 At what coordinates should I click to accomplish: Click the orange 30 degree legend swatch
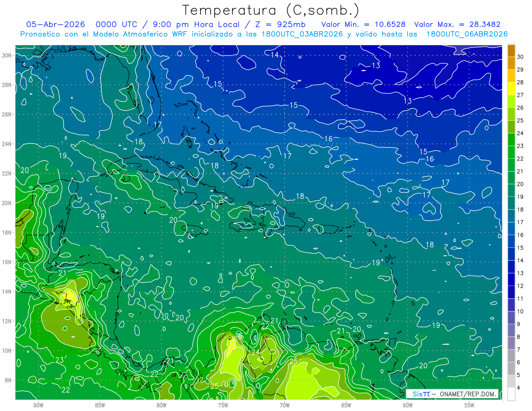[x=511, y=50]
